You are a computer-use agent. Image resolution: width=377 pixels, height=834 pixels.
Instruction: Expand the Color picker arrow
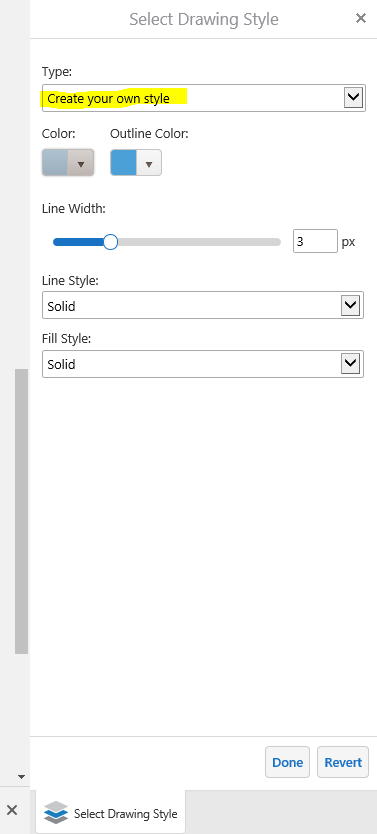(x=81, y=163)
